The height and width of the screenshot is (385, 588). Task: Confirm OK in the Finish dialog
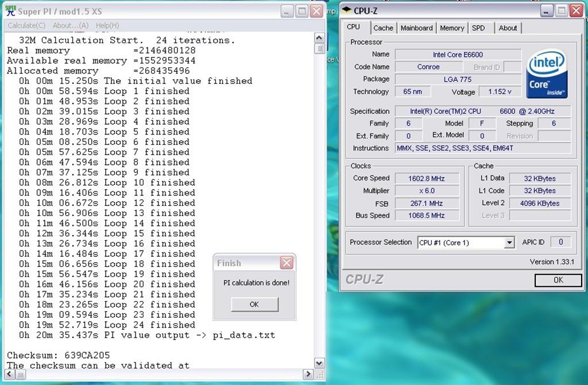tap(254, 305)
